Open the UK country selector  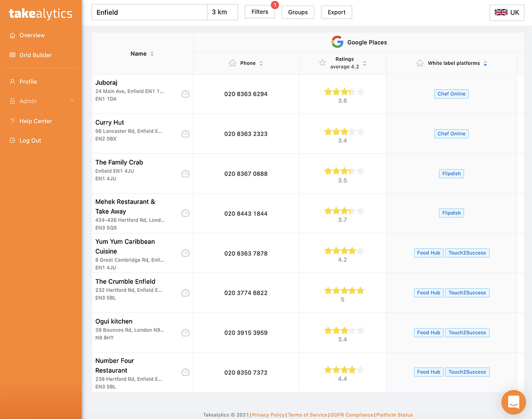[507, 13]
